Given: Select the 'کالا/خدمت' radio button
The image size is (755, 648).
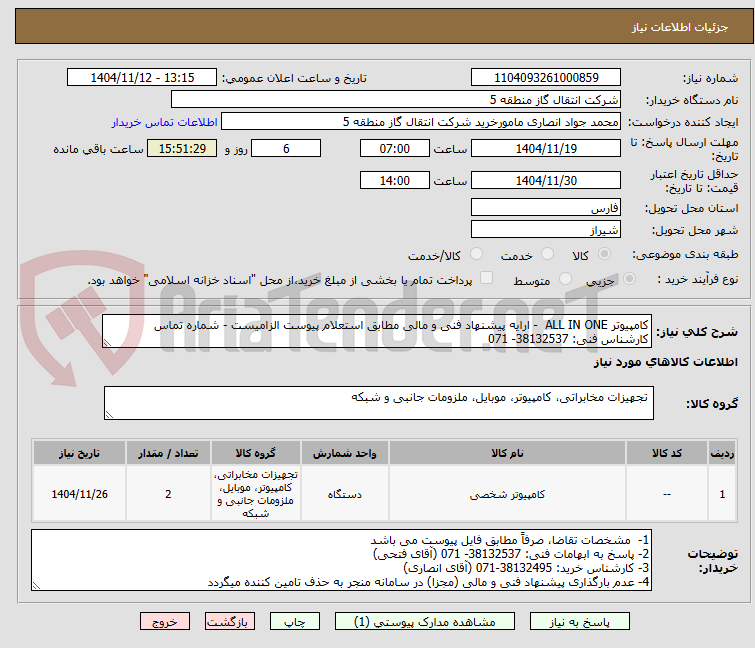Looking at the screenshot, I should coord(476,254).
